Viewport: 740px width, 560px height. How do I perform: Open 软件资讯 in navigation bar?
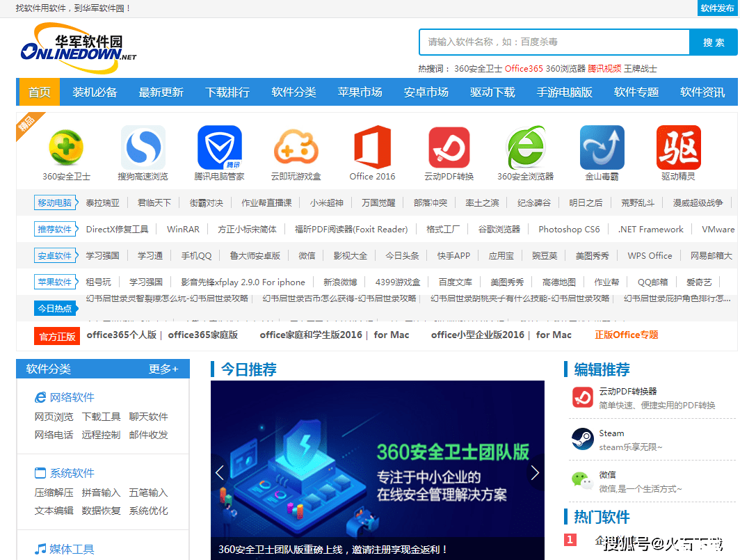702,92
